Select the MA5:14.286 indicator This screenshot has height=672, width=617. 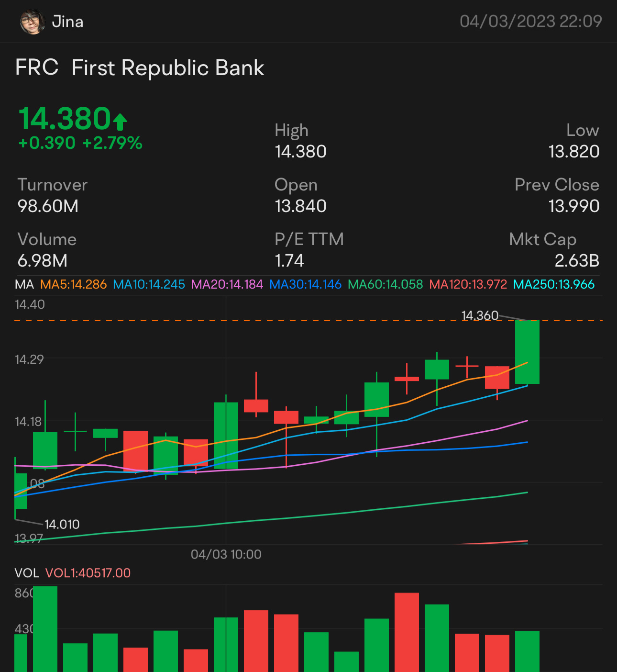tap(74, 285)
